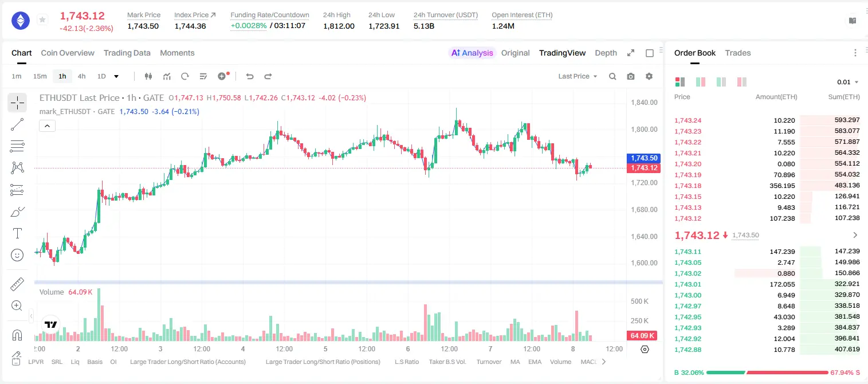Add ETH to favorites with star
868x384 pixels.
(42, 20)
